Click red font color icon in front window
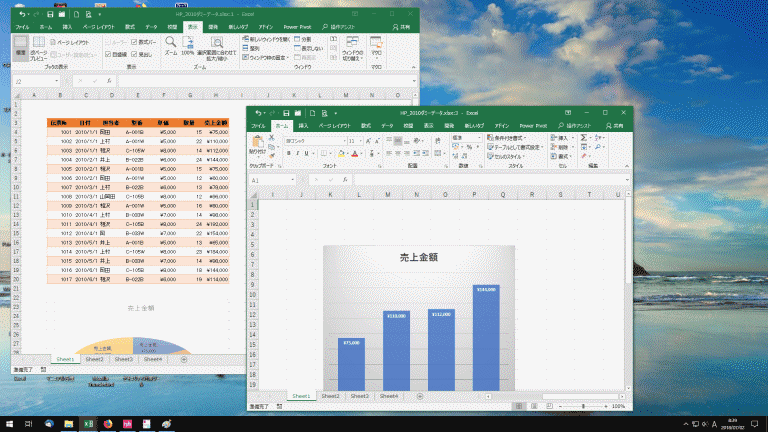 pos(355,154)
